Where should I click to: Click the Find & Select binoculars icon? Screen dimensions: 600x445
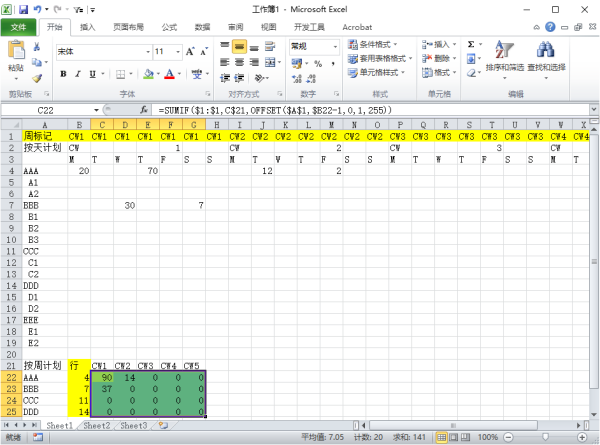point(546,50)
